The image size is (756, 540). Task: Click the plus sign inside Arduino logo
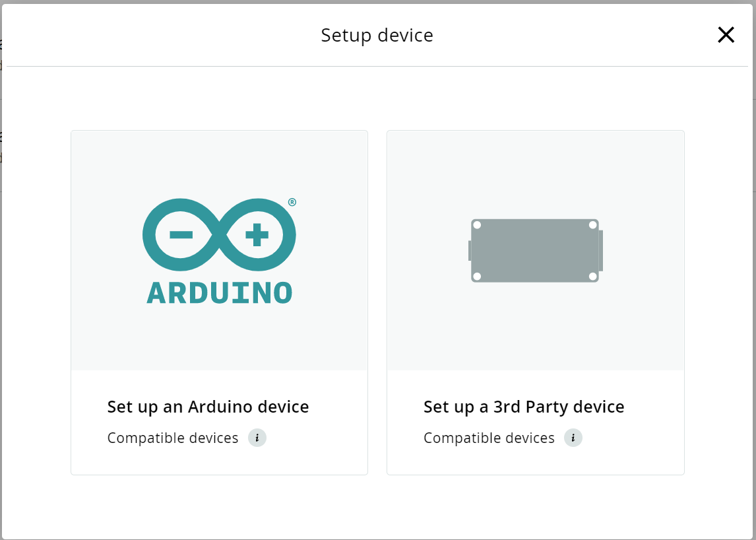pos(257,235)
